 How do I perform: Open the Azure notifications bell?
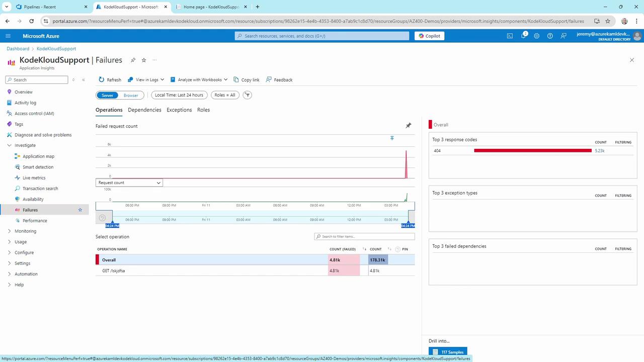523,36
